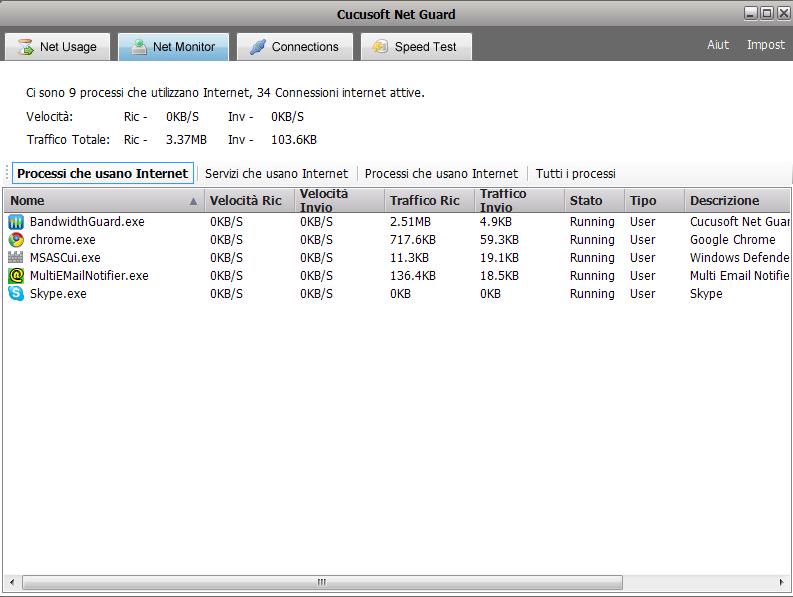The image size is (793, 597).
Task: Click the 'Google Chrome' description cell
Action: (x=732, y=240)
